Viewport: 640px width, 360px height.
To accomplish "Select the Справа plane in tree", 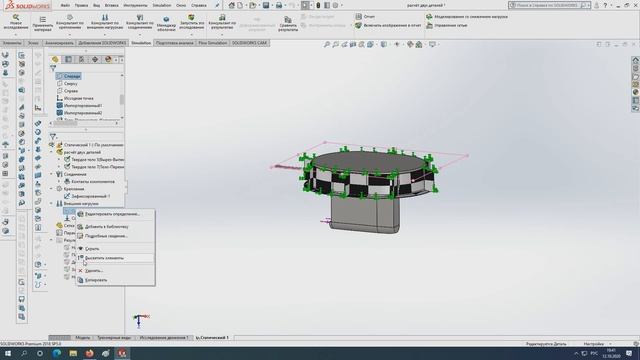I will point(67,91).
